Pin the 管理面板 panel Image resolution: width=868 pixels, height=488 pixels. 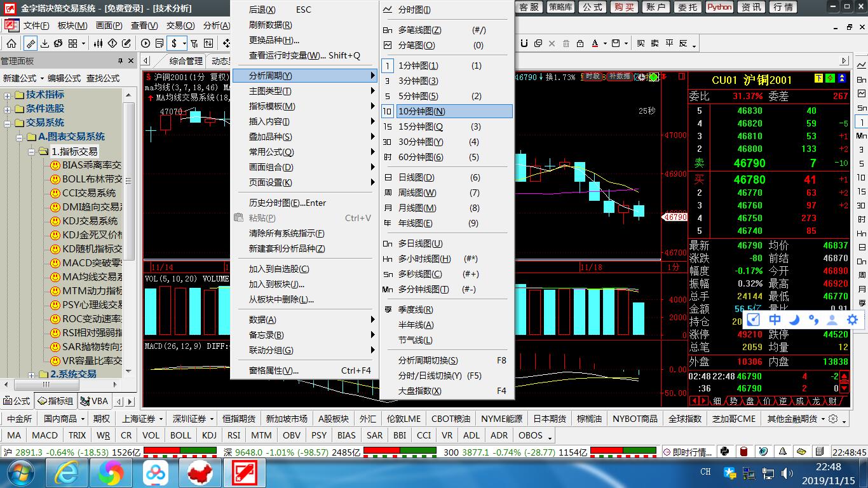pos(120,61)
